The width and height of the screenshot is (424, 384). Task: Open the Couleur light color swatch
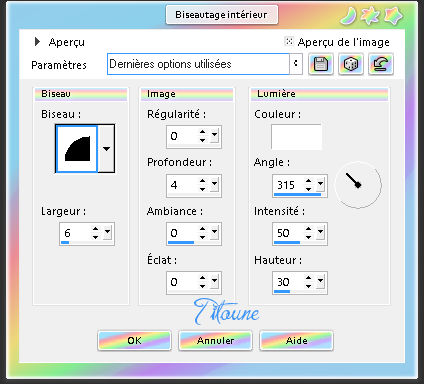pyautogui.click(x=296, y=137)
